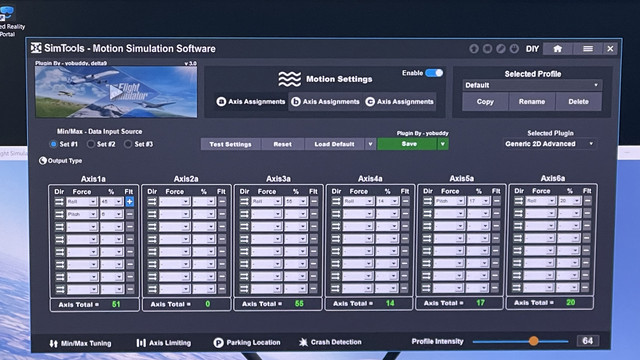Viewport: 640px width, 360px height.
Task: Click the Mixed Reality Portal desktop icon
Action: coord(7,21)
